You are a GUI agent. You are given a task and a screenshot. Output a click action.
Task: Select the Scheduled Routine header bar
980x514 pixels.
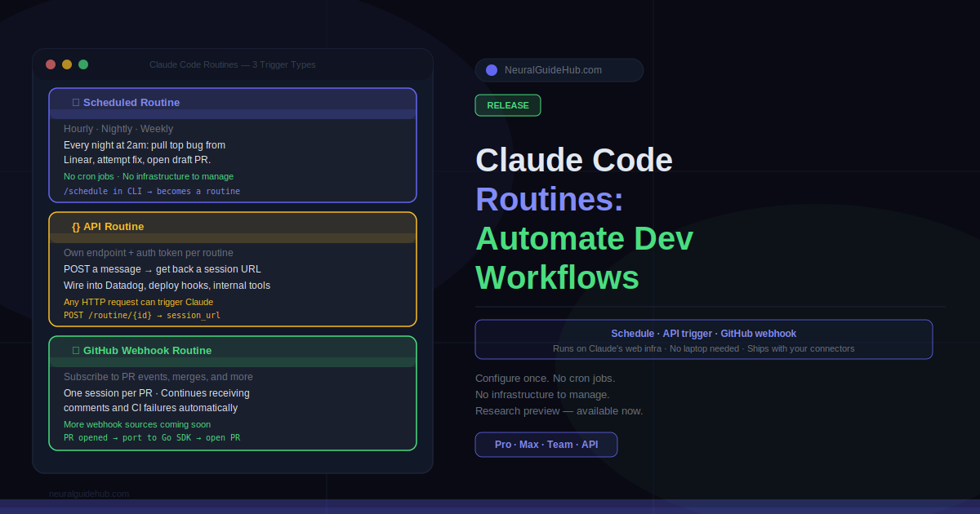(x=233, y=103)
